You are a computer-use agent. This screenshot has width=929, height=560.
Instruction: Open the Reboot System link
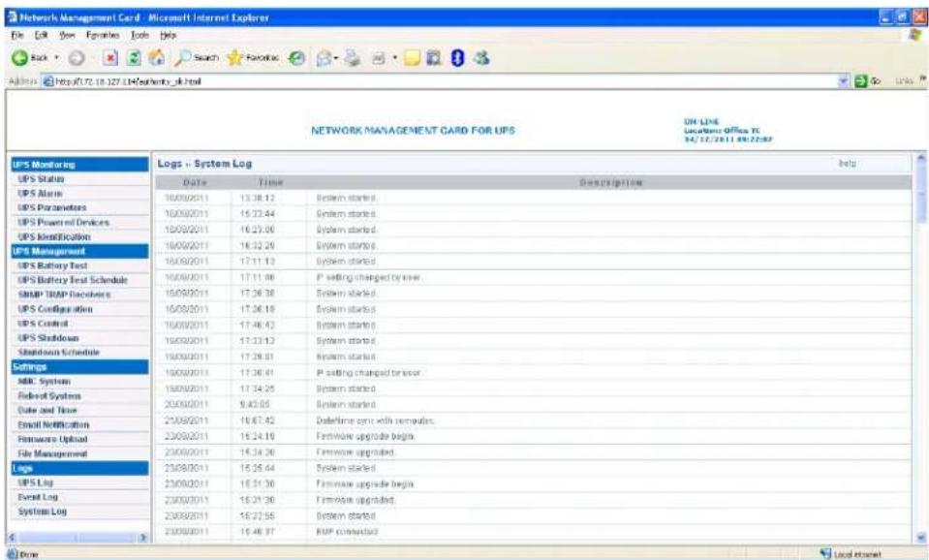tap(49, 396)
